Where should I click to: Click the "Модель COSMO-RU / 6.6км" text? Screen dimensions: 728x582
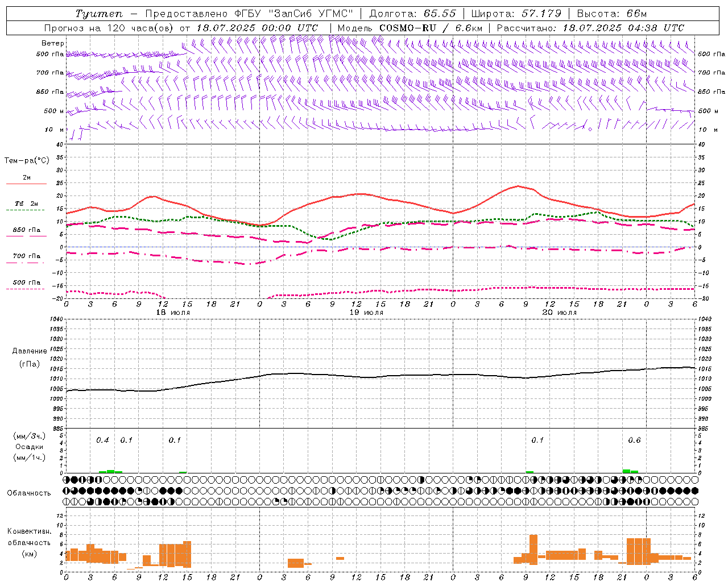(409, 28)
